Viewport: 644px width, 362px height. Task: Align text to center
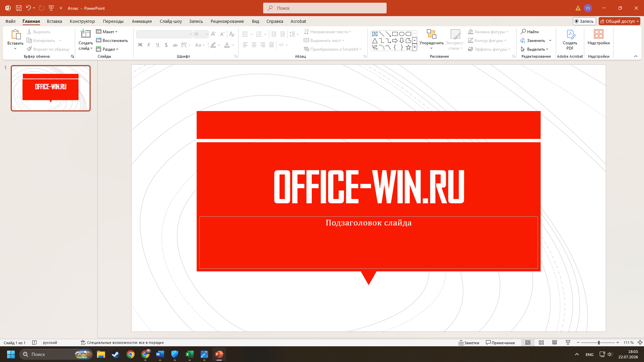[254, 45]
